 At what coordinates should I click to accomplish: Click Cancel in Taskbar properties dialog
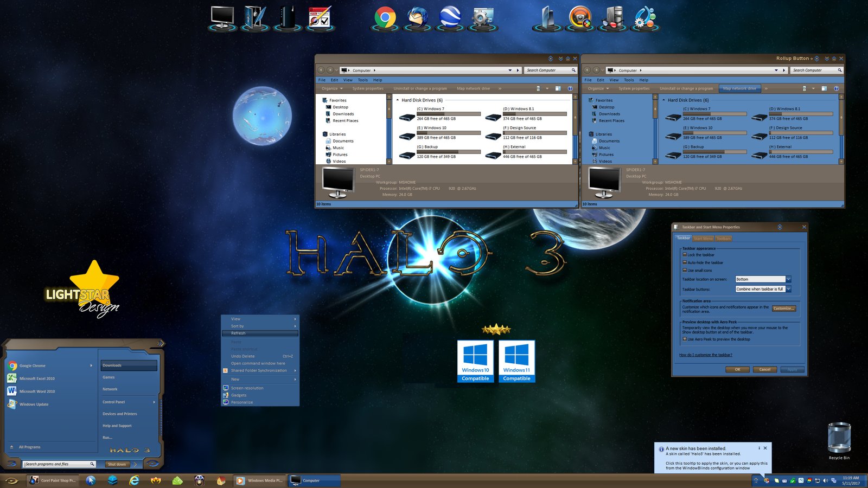[x=765, y=369]
